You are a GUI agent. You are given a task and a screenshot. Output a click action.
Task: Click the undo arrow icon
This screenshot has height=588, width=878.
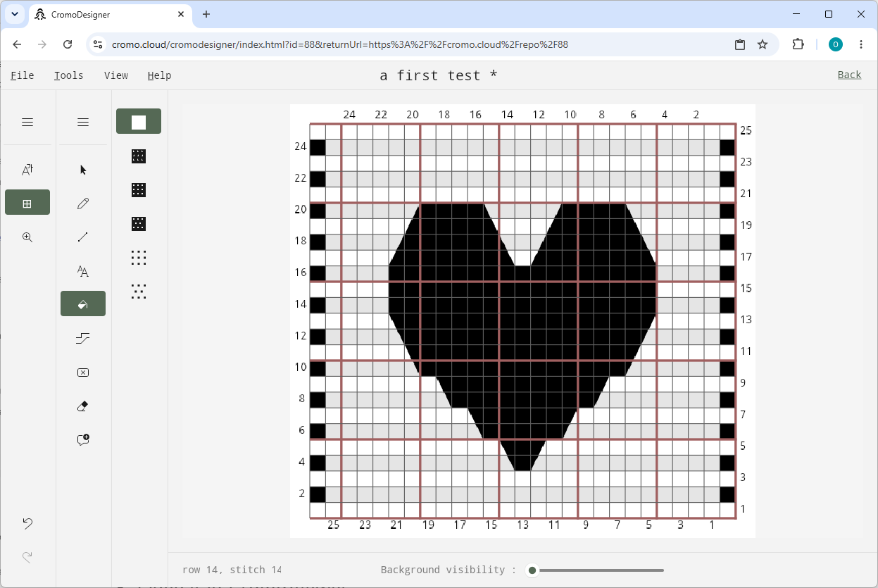click(x=27, y=523)
